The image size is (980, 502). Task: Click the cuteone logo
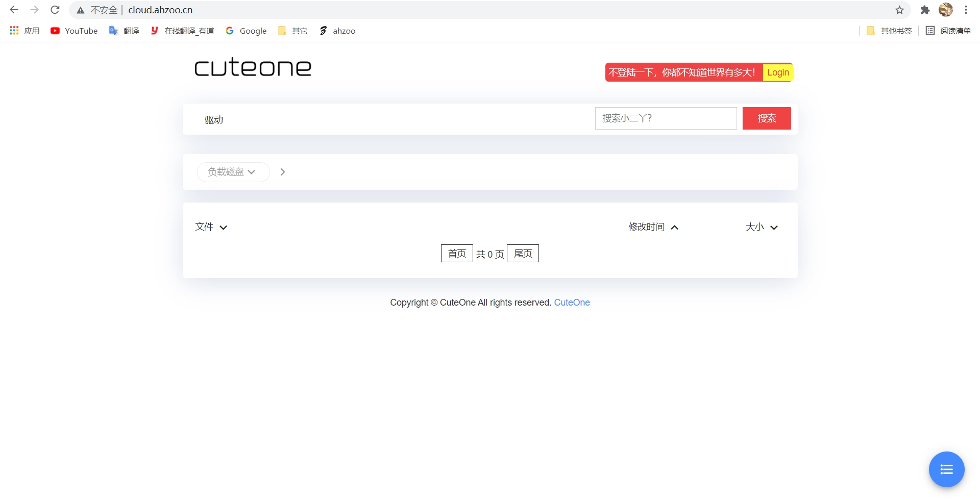point(253,67)
